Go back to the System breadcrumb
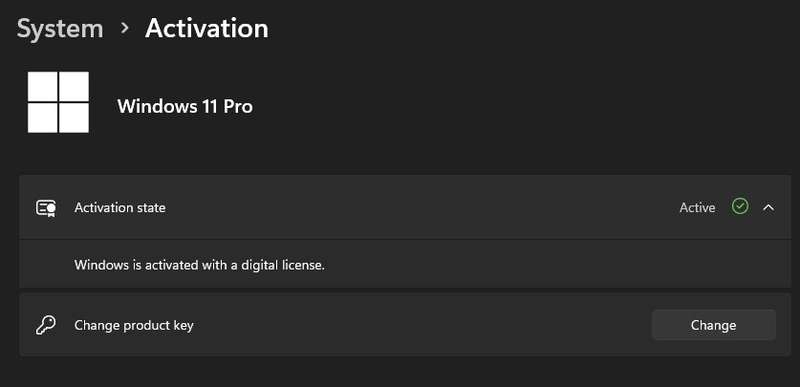Viewport: 800px width, 387px height. coord(60,29)
